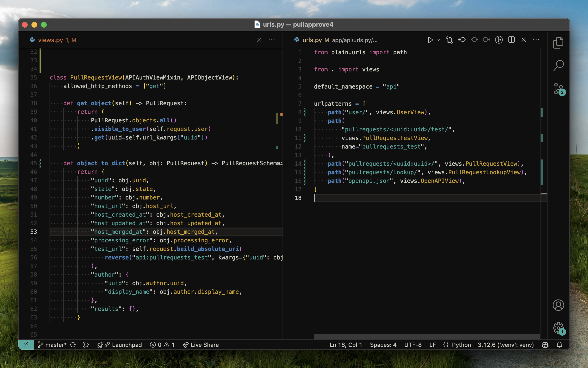
Task: Click the Run Python File play icon
Action: 430,40
